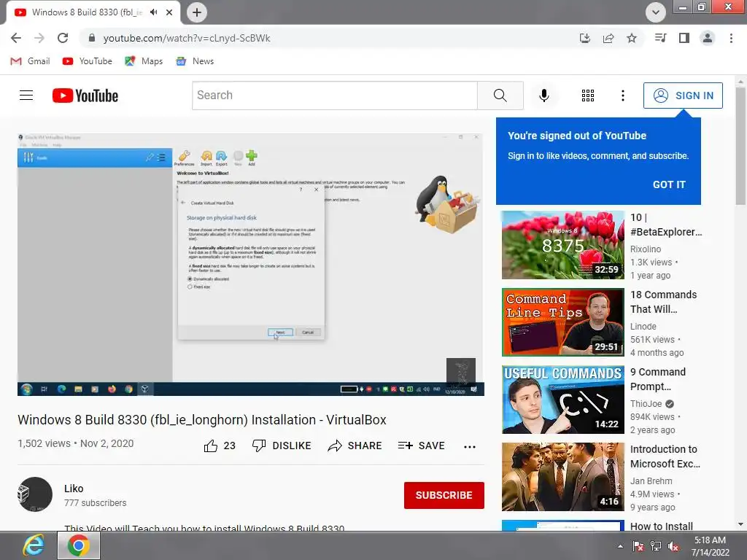Open 9 Command Prompt video title
Screen dimensions: 747x560
click(x=658, y=379)
